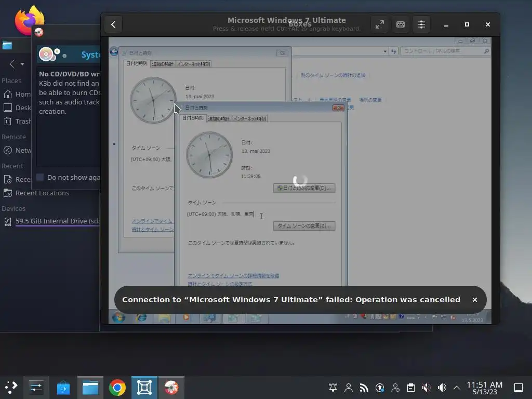
Task: Select back dialog's インターネット時刻 tab
Action: (x=194, y=64)
